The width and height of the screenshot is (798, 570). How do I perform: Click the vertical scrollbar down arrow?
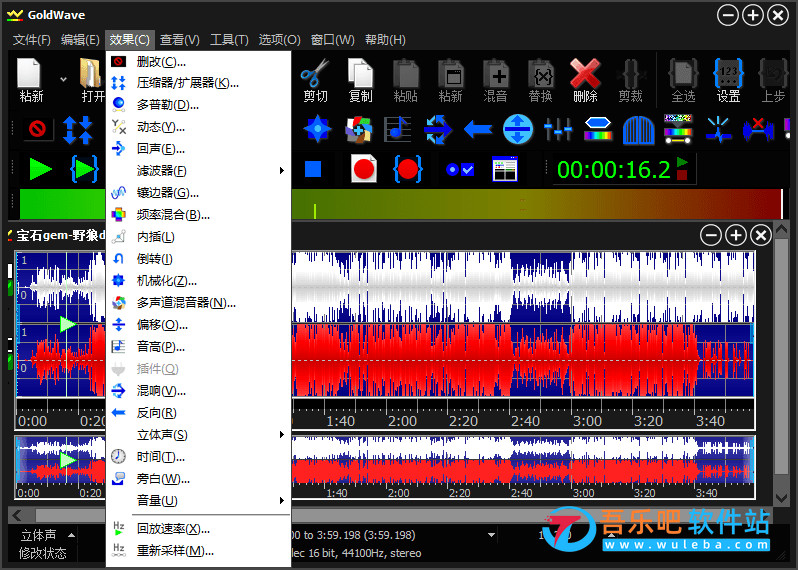781,498
